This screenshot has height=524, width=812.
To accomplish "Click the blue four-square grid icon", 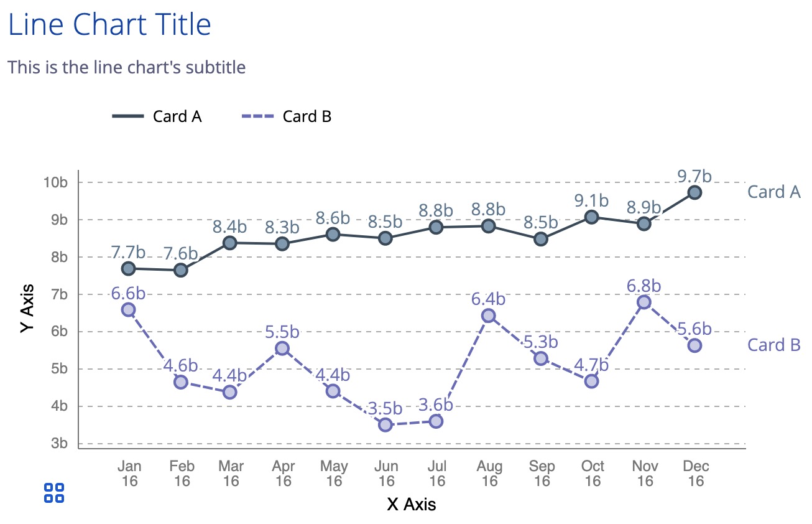I will coord(54,492).
